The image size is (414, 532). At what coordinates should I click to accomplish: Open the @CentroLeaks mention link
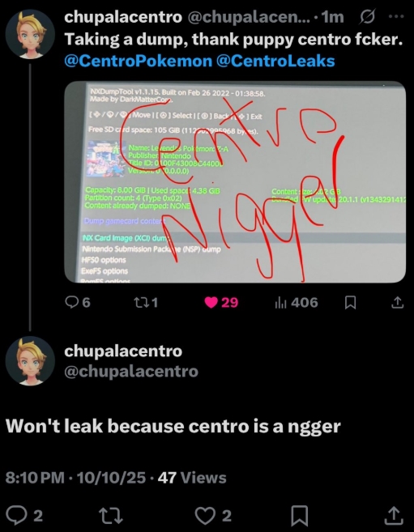275,61
